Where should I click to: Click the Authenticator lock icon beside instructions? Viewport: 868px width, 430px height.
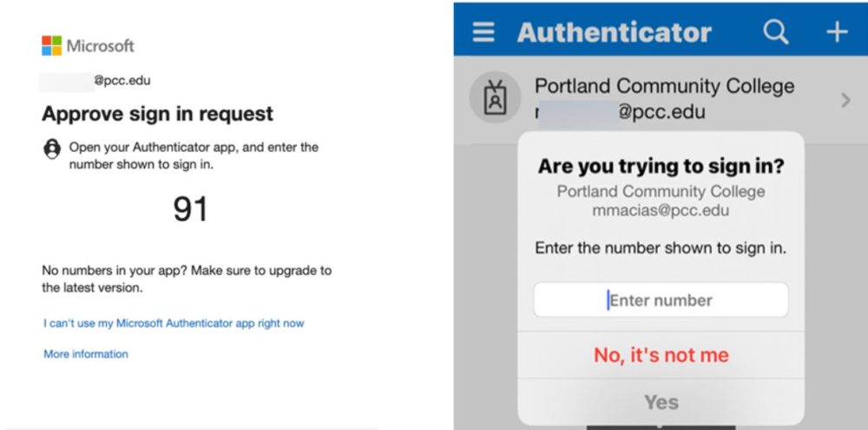click(52, 149)
